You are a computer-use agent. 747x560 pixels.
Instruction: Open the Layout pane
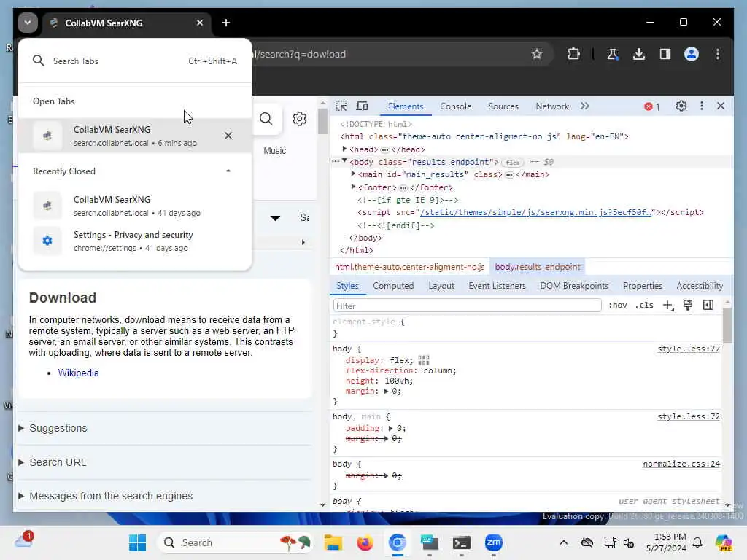click(441, 286)
